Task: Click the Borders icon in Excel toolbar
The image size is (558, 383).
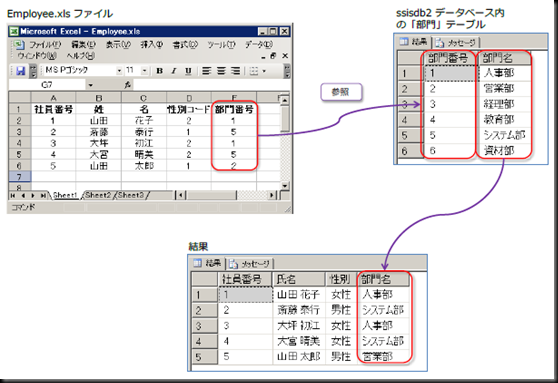Action: pyautogui.click(x=254, y=71)
